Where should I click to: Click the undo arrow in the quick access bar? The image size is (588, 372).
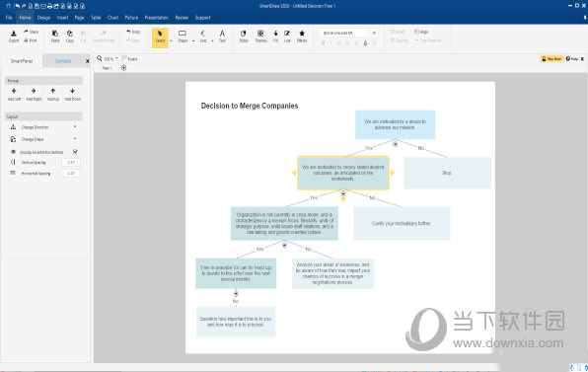pos(17,6)
